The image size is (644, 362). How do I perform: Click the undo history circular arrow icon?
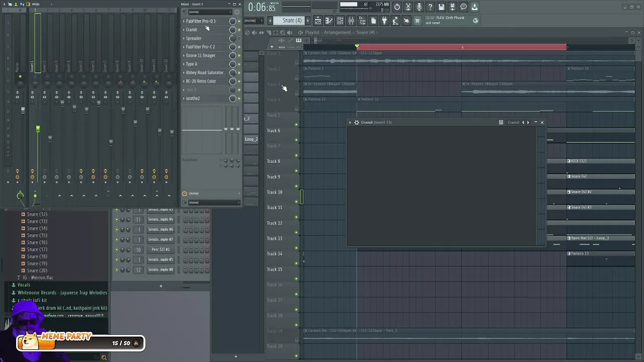[x=397, y=7]
